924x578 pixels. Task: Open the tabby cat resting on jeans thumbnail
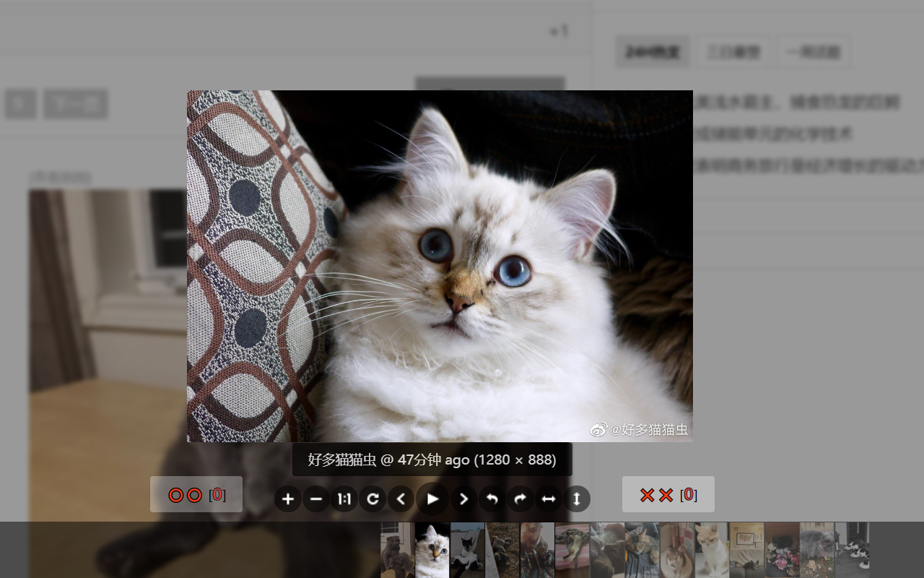(x=642, y=550)
